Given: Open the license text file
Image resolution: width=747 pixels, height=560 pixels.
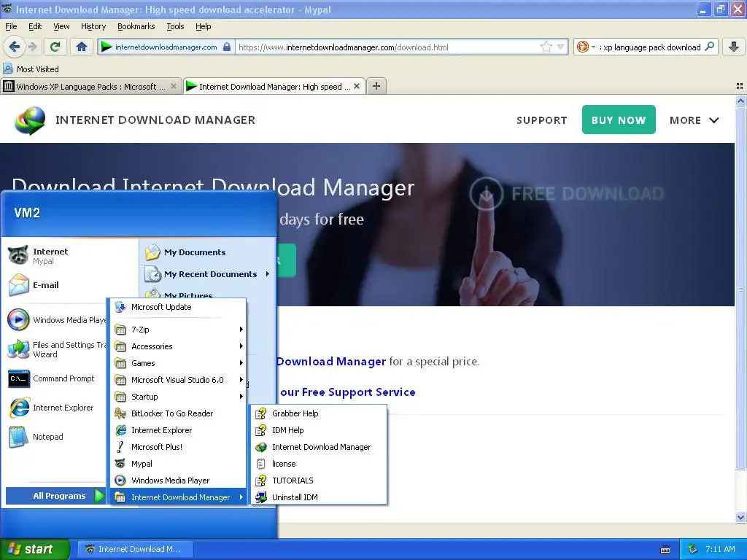Looking at the screenshot, I should (x=319, y=464).
